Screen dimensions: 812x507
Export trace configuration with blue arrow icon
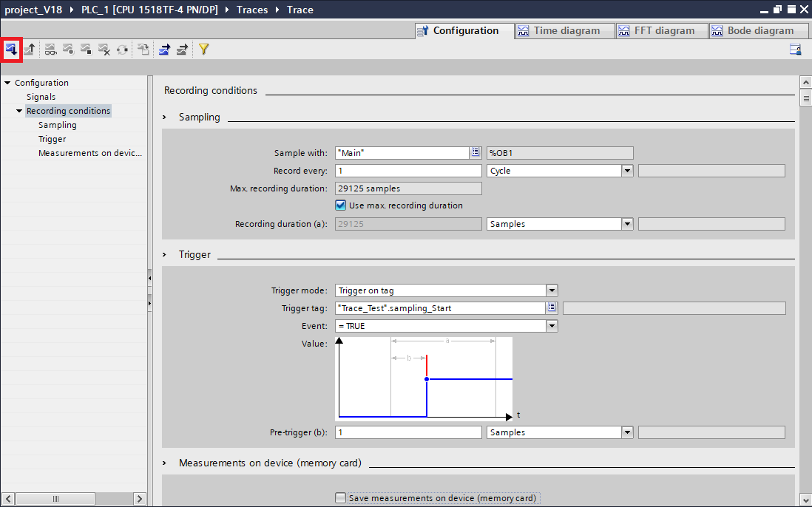(x=164, y=50)
